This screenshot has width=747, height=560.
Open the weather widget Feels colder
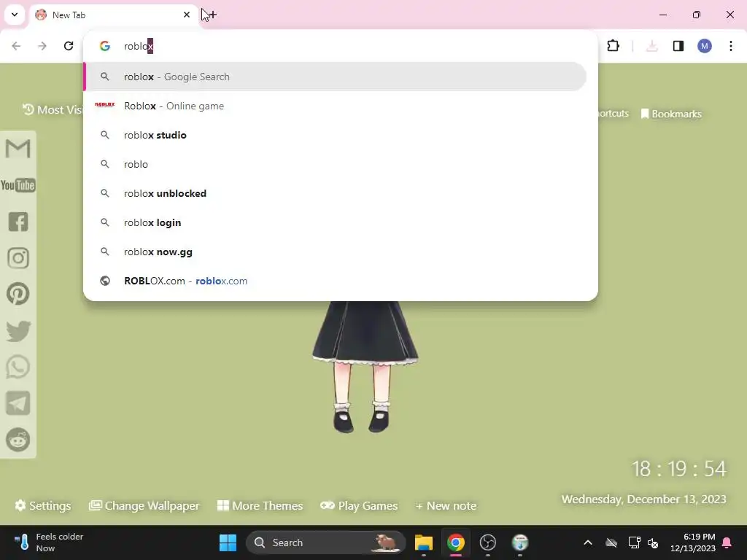pyautogui.click(x=49, y=542)
